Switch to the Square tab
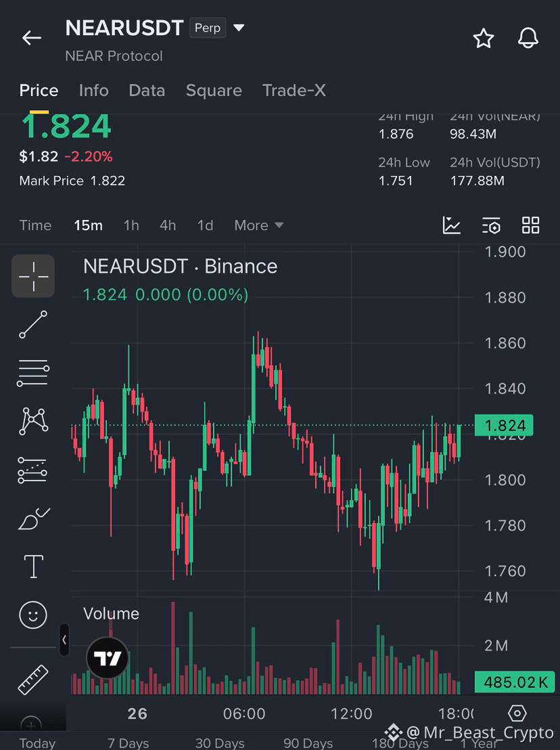The image size is (560, 750). point(214,91)
